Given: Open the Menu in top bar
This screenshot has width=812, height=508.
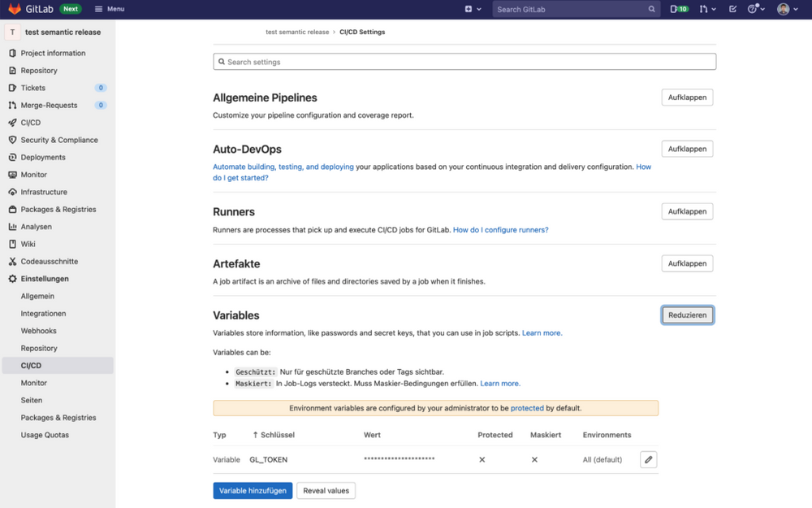Looking at the screenshot, I should click(109, 9).
